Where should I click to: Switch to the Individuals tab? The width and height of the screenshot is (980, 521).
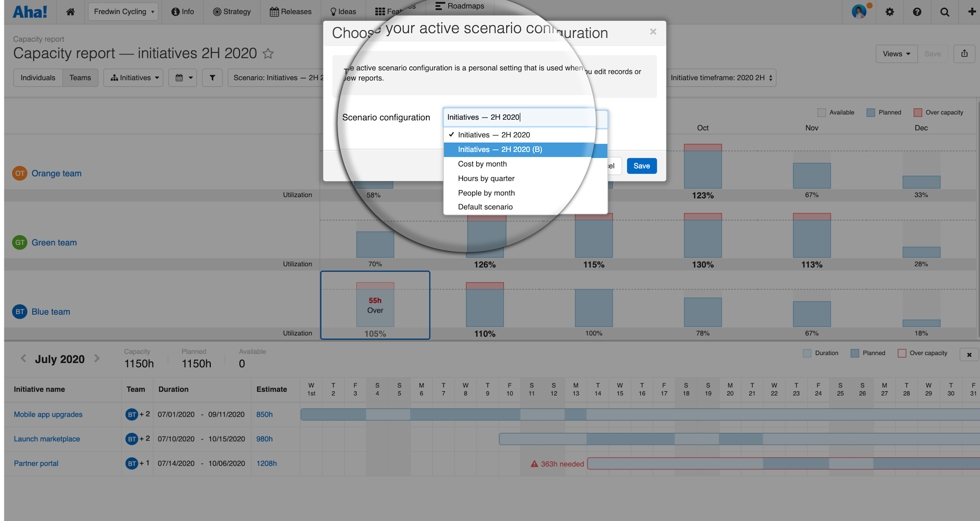pyautogui.click(x=38, y=78)
